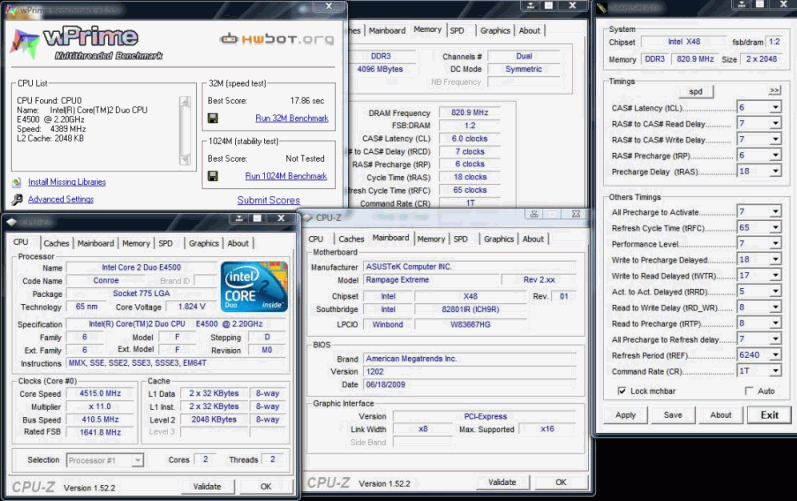Click the CPU List scrollbar in wPrime
Screen dimensions: 797x501
pyautogui.click(x=185, y=131)
